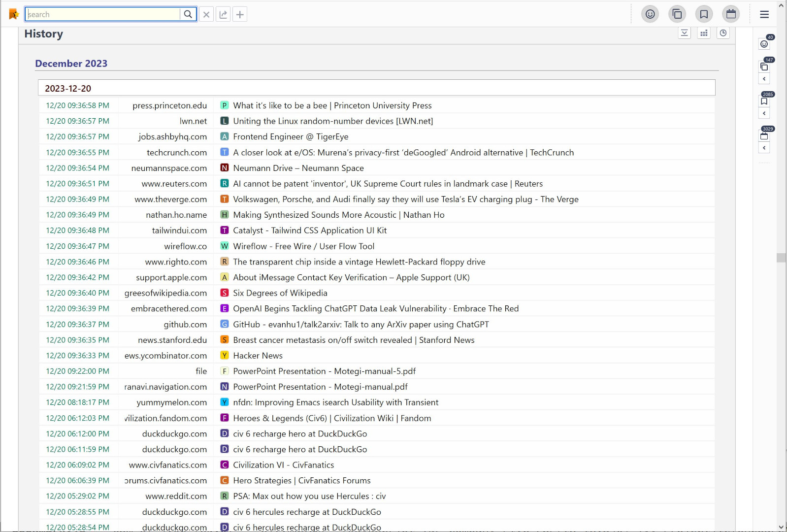
Task: Click domain 'www.theverge.com'
Action: click(171, 199)
